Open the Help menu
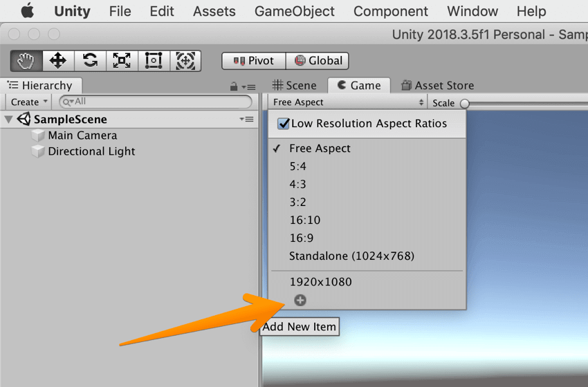 (x=531, y=11)
